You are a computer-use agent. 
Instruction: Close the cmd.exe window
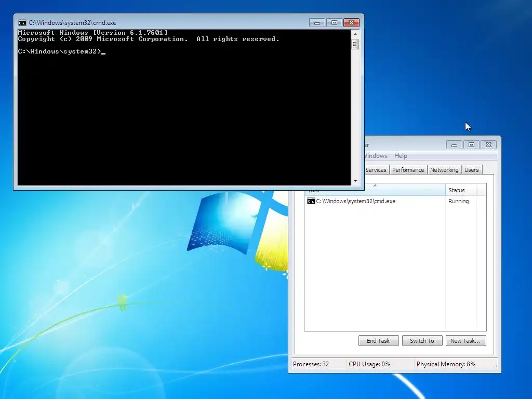coord(352,23)
